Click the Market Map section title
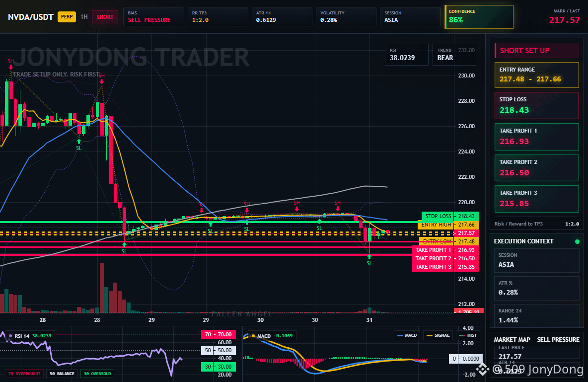Viewport: 588px width, 382px height. 512,340
